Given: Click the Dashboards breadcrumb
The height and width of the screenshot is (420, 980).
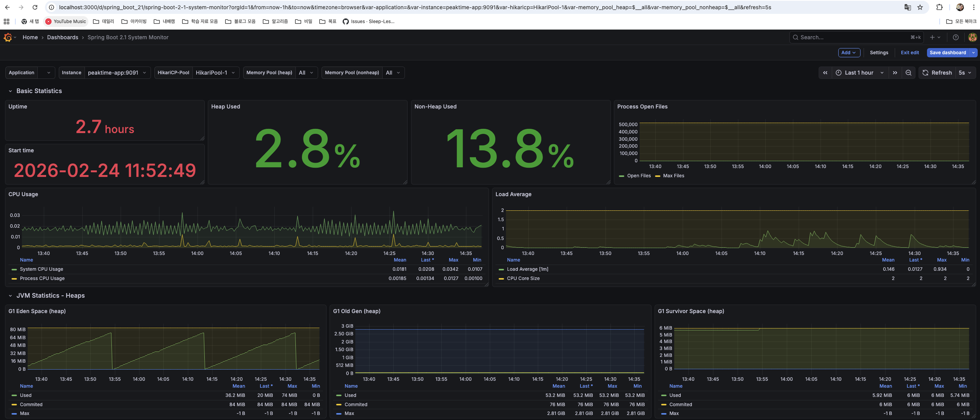Looking at the screenshot, I should (63, 37).
